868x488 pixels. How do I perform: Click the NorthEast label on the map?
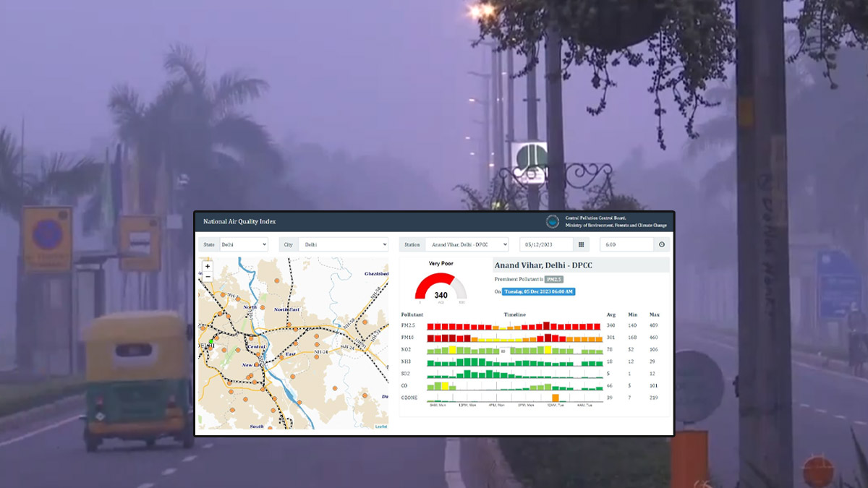pyautogui.click(x=286, y=309)
